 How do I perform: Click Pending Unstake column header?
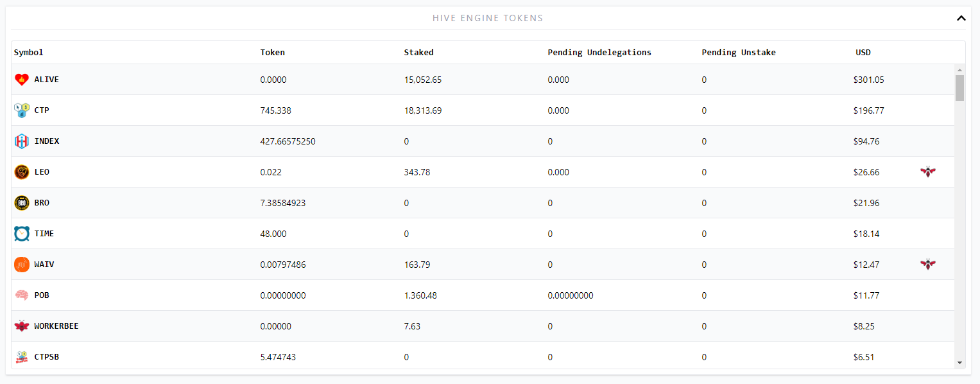(x=739, y=53)
